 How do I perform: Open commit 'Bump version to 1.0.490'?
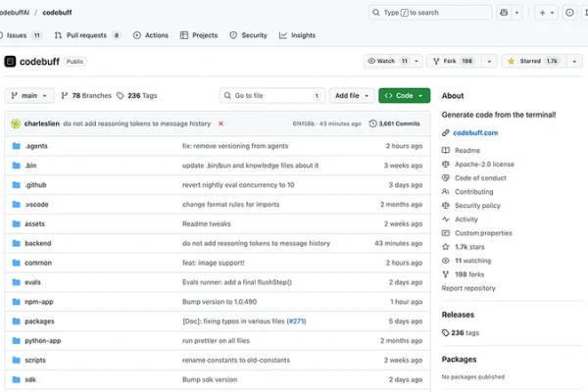pos(220,302)
